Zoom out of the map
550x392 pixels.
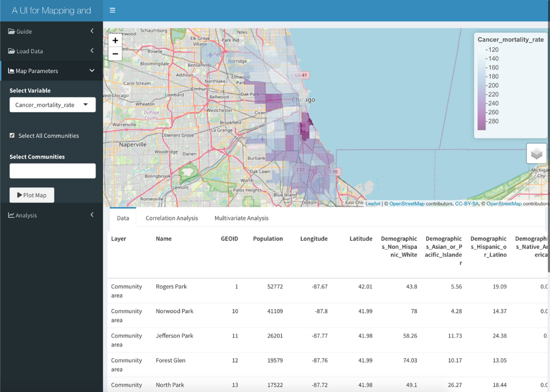pos(115,54)
